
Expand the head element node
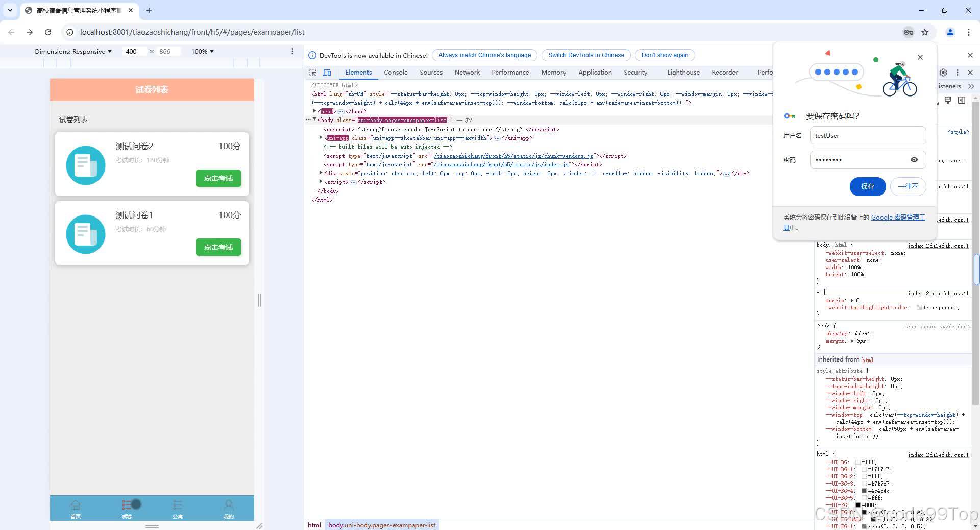314,111
